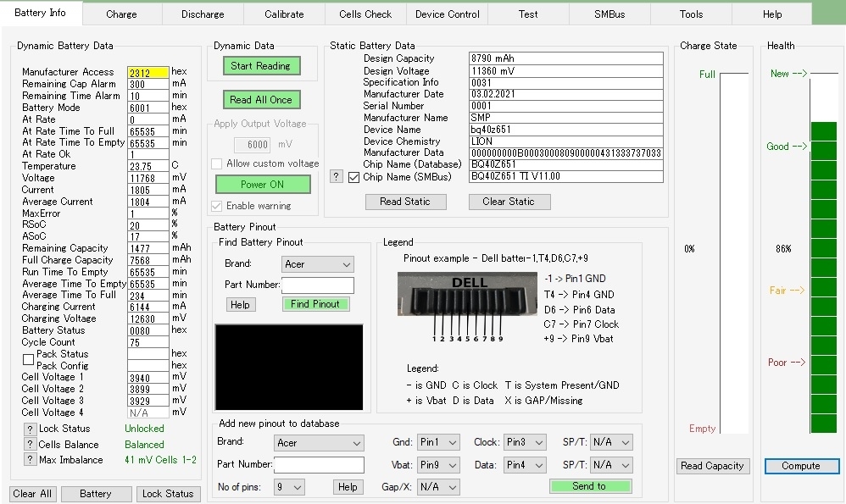Click the Power ON button
The image size is (846, 504).
pyautogui.click(x=262, y=185)
